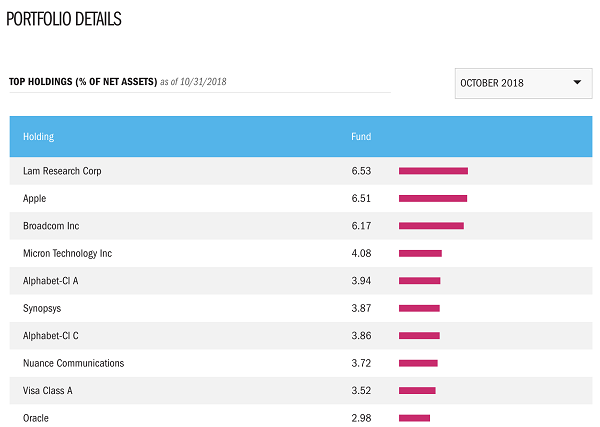The width and height of the screenshot is (600, 427).
Task: Select the Synopsys holding
Action: click(42, 308)
